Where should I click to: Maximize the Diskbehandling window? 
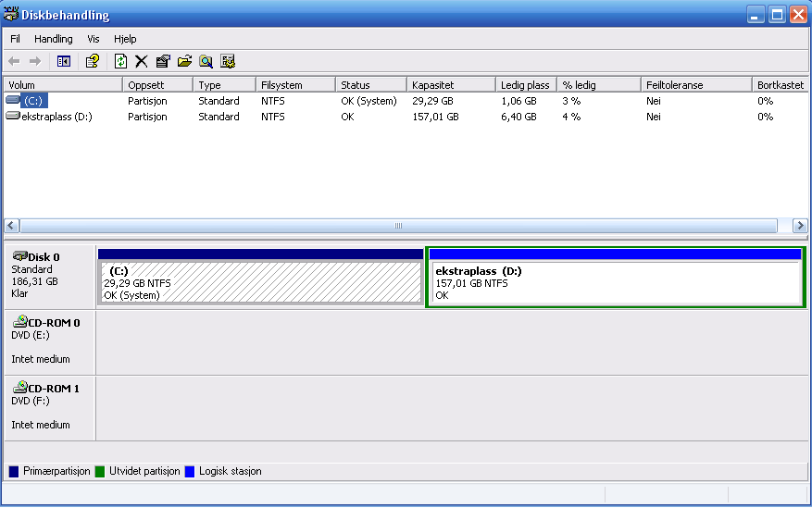point(778,15)
